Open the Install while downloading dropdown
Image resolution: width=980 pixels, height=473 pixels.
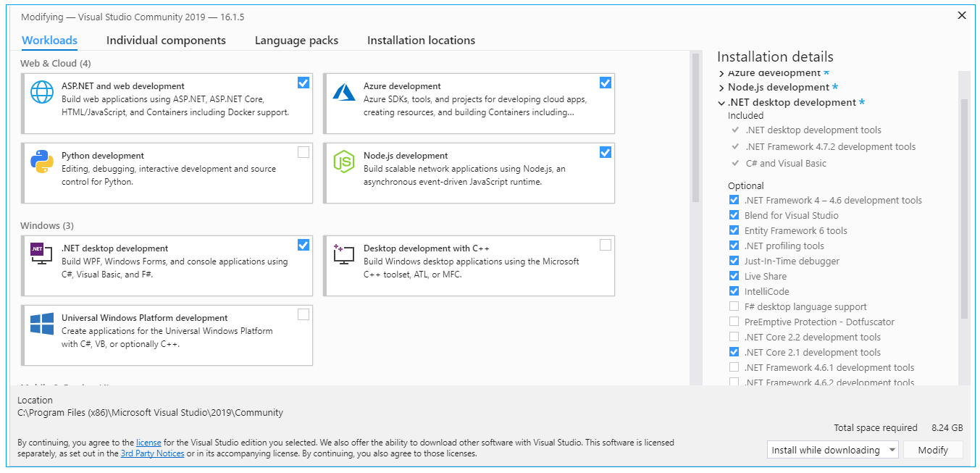point(832,450)
